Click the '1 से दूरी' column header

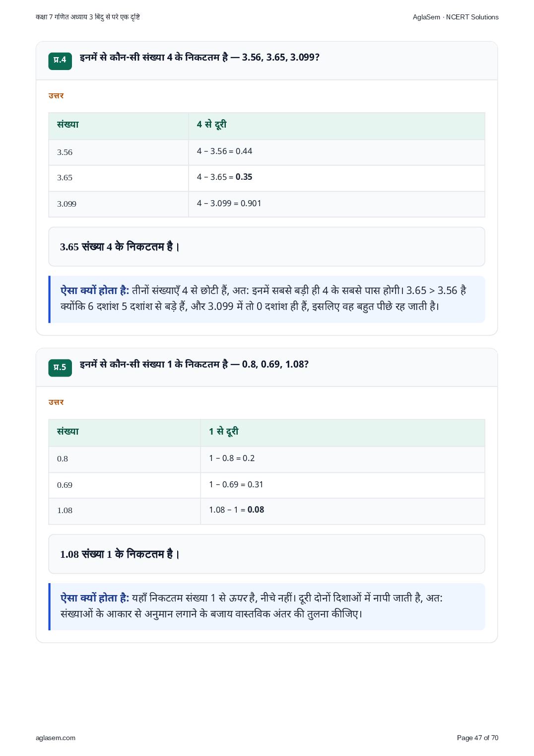tap(342, 433)
